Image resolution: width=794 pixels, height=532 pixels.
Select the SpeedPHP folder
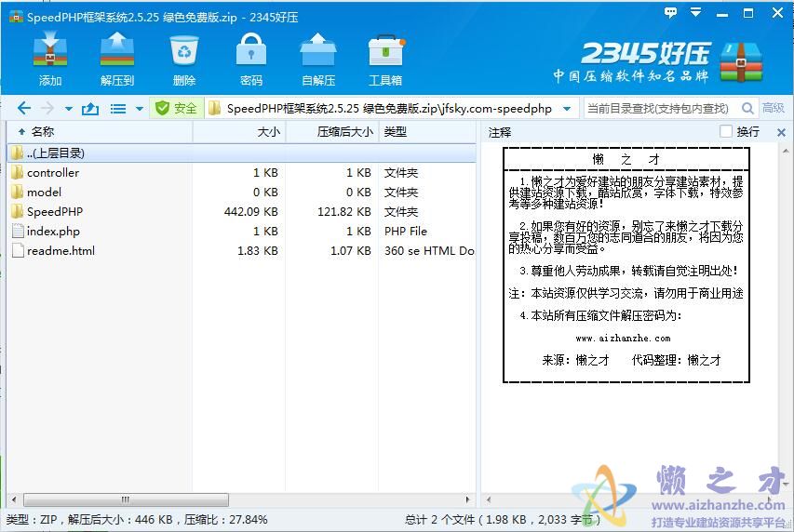pos(241,211)
